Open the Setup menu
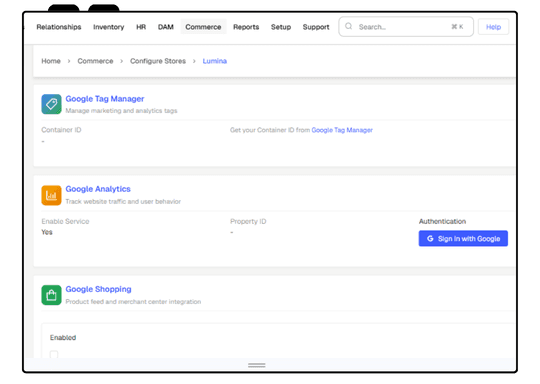The height and width of the screenshot is (384, 540). (281, 27)
